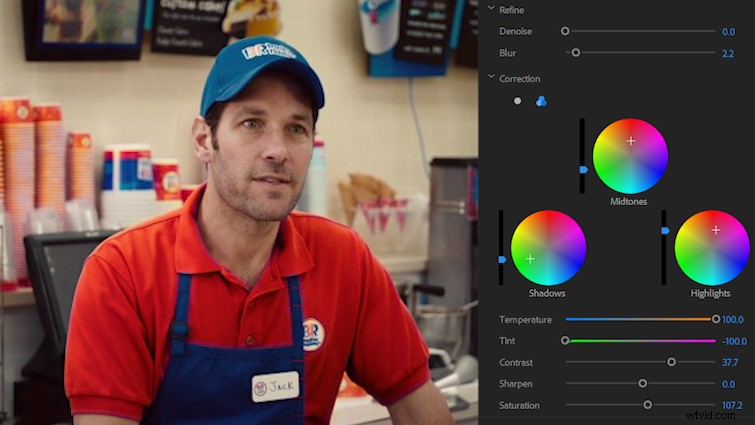Image resolution: width=755 pixels, height=425 pixels.
Task: Click the Denoise value 0.0
Action: tap(729, 32)
